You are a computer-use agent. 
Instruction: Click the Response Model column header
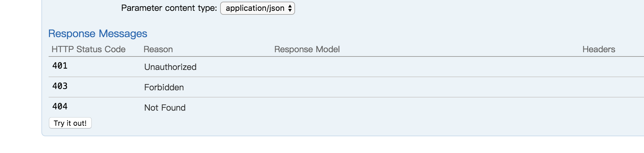click(x=307, y=49)
